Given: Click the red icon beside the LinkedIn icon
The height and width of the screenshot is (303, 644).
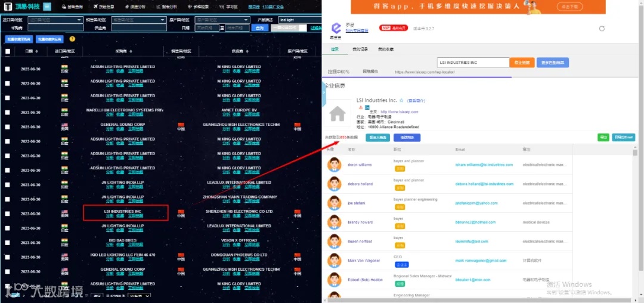Looking at the screenshot, I should pos(361,107).
